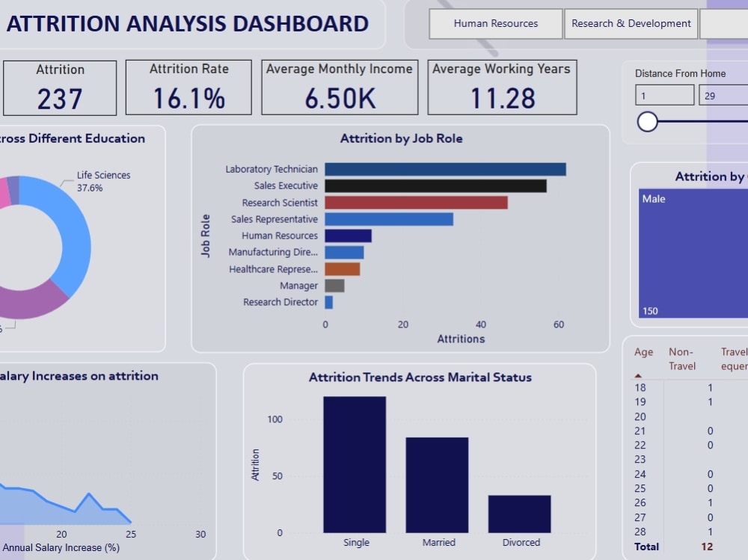Image resolution: width=748 pixels, height=560 pixels.
Task: Click the Attrition Rate card showing 16.1%
Action: 188,87
